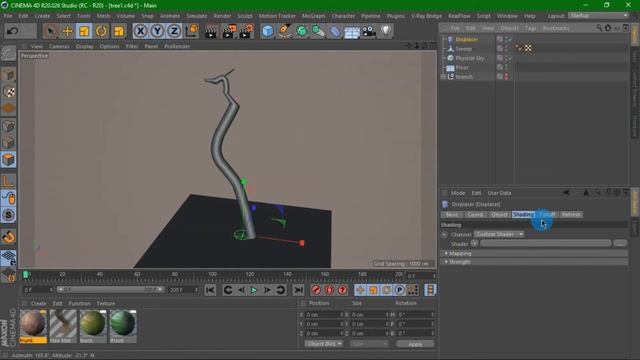This screenshot has width=640, height=360.
Task: Toggle branch visibility red dots
Action: pos(506,77)
